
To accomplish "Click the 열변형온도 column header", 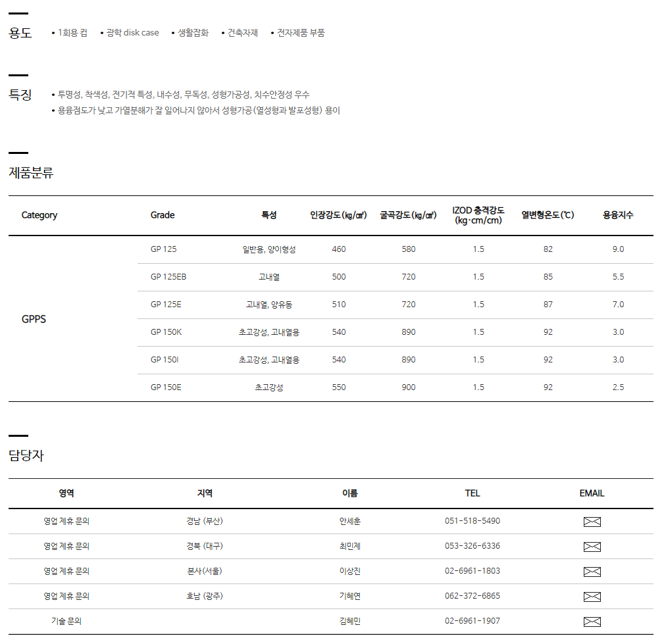I will (548, 215).
